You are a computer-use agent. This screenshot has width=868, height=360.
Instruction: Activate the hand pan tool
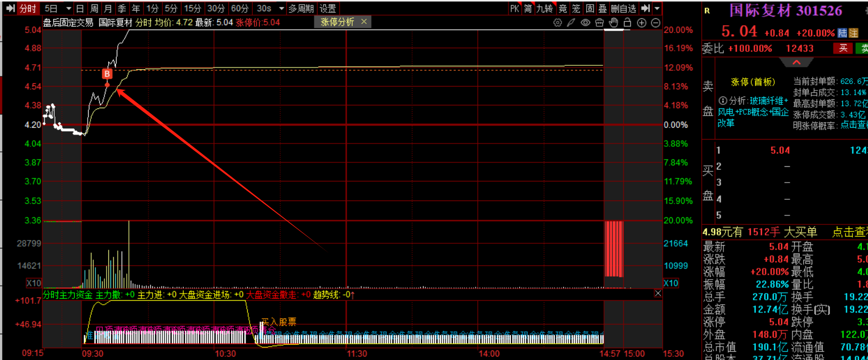(x=613, y=23)
